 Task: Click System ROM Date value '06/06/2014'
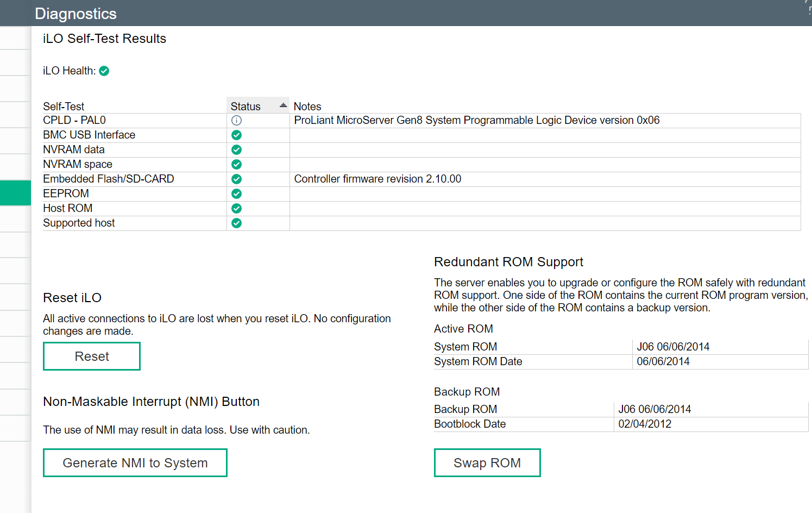[663, 361]
